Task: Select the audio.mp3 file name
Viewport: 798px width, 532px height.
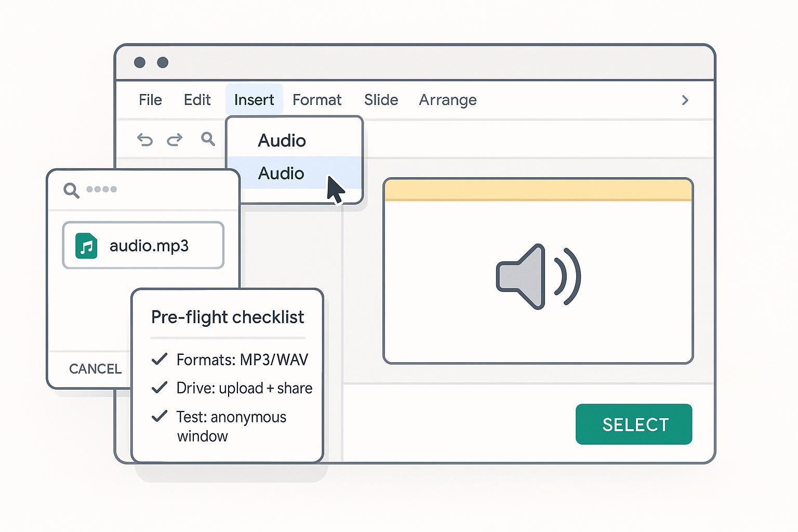Action: (x=149, y=246)
